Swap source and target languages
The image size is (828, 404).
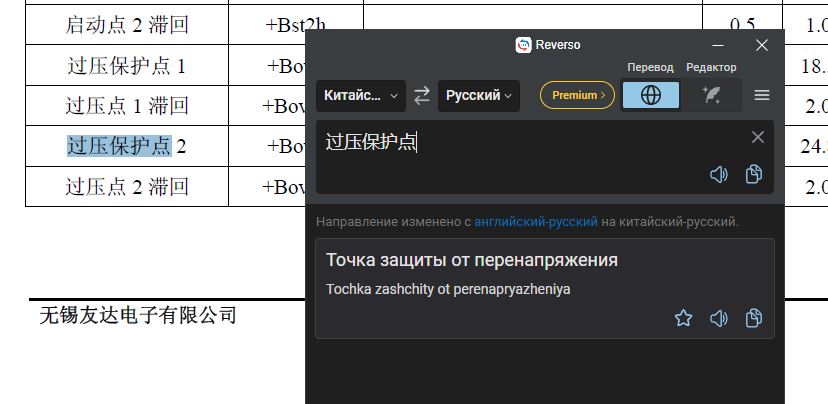421,96
